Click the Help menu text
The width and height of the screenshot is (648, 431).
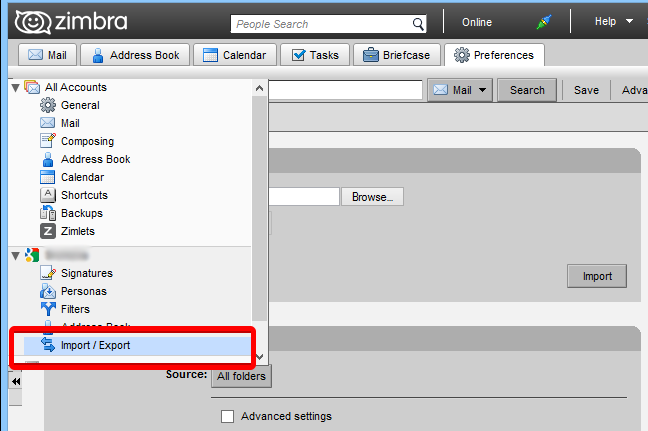pos(605,21)
